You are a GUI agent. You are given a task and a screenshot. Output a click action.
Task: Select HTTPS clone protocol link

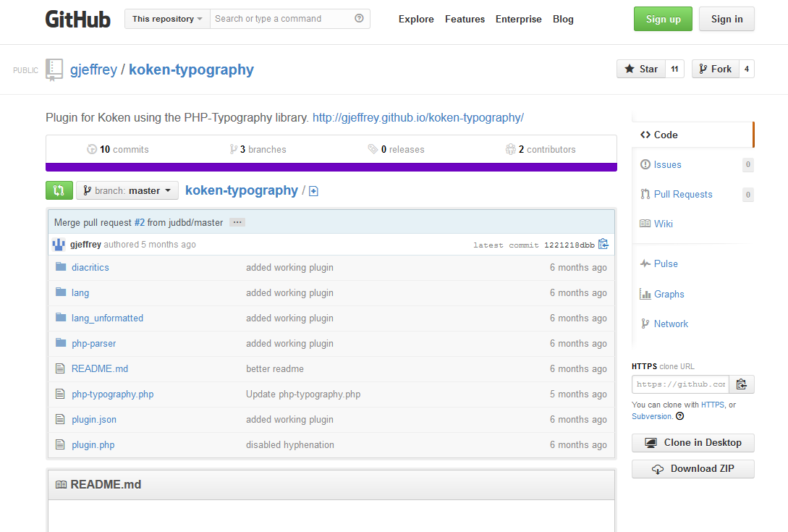point(713,405)
